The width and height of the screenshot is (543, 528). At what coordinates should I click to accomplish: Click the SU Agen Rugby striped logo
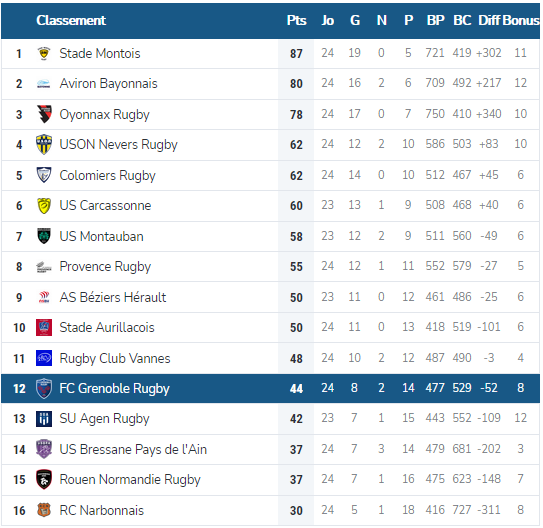coord(44,419)
